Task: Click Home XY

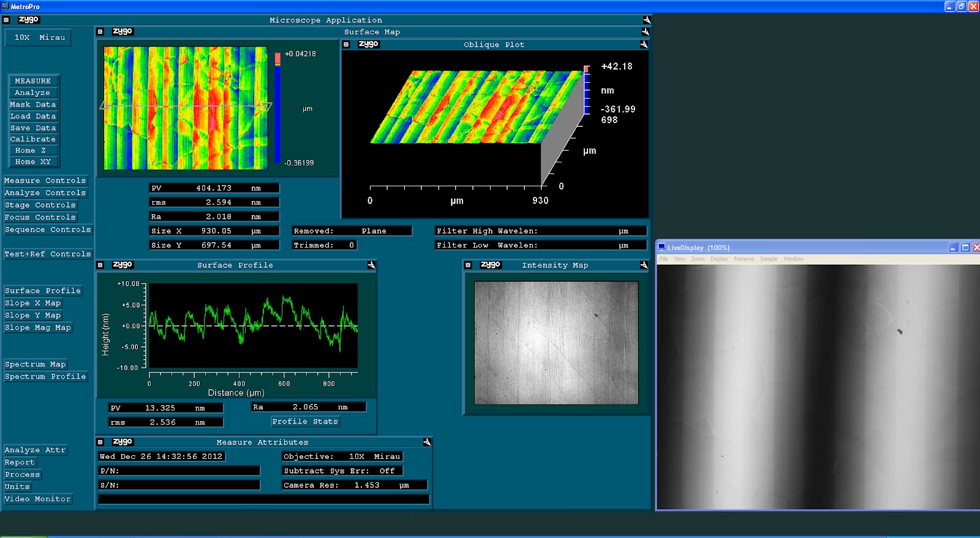Action: pyautogui.click(x=33, y=162)
